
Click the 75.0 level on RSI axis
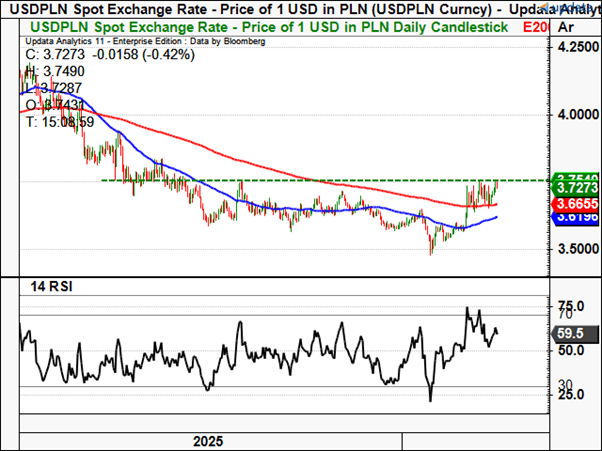point(573,305)
